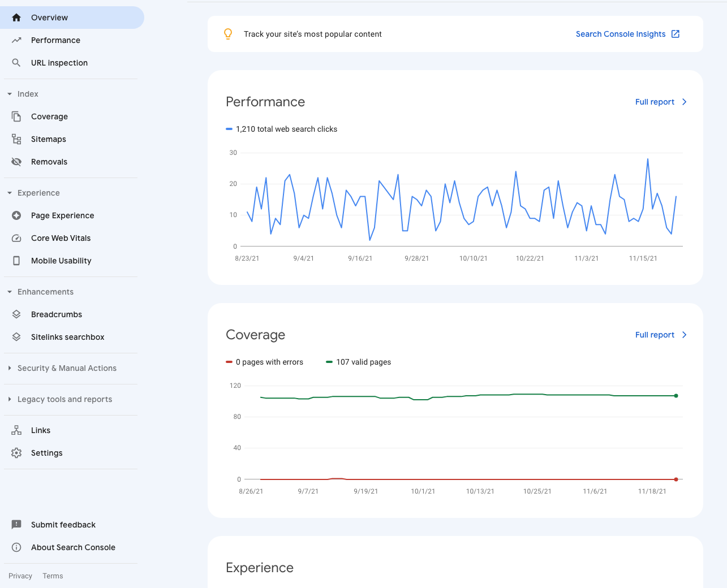The width and height of the screenshot is (727, 588).
Task: Click the Performance trend-line icon
Action: pyautogui.click(x=16, y=40)
